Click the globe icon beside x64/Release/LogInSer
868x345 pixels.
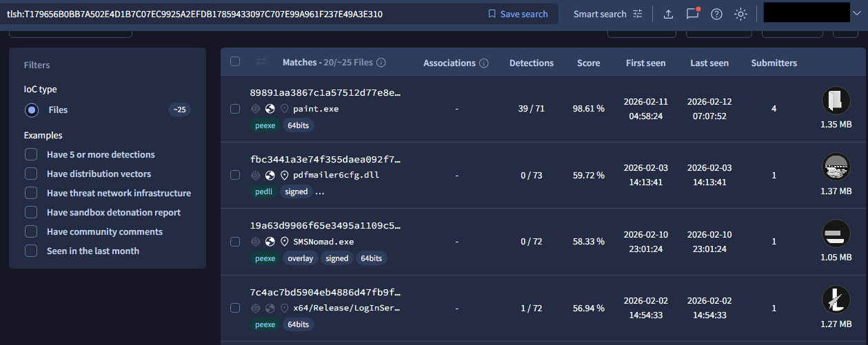click(270, 308)
